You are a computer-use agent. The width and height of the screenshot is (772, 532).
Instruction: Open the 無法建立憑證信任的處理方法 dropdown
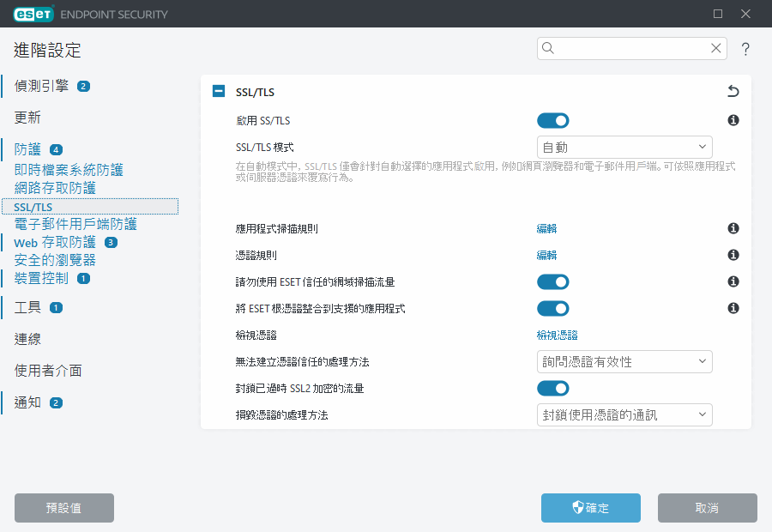624,361
